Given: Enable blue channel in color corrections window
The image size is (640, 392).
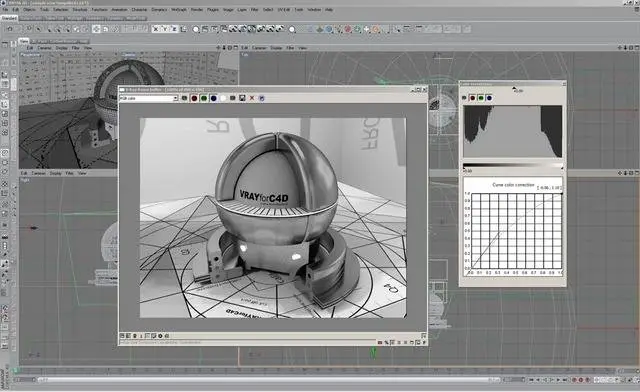Looking at the screenshot, I should (489, 98).
